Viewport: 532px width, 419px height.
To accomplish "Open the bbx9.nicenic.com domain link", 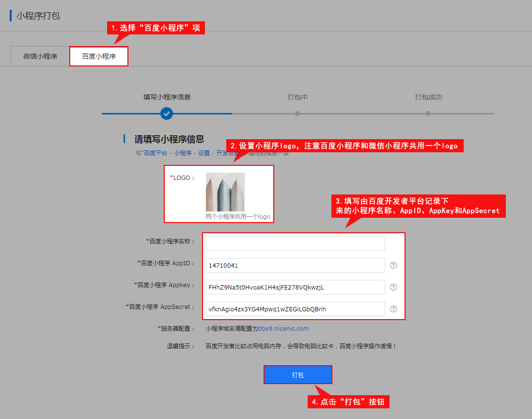I will tap(283, 328).
